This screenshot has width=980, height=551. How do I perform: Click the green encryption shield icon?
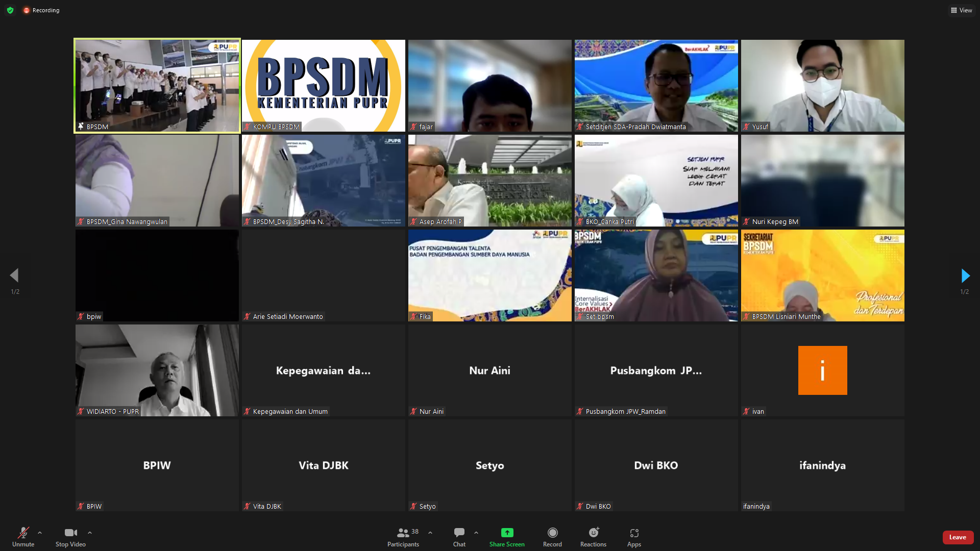click(10, 10)
